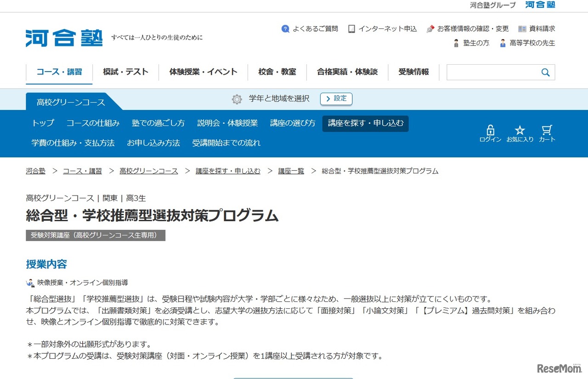Open the コース・講習 main menu
Viewport: 588px width, 379px height.
[59, 72]
